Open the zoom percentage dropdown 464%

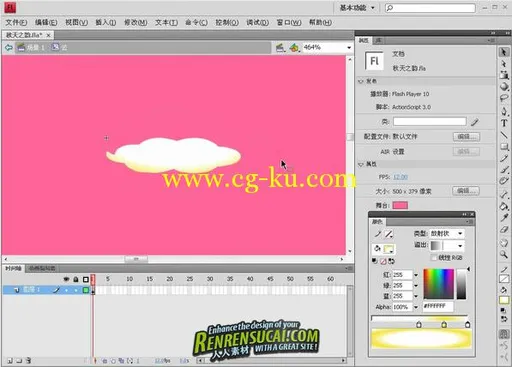tap(349, 48)
